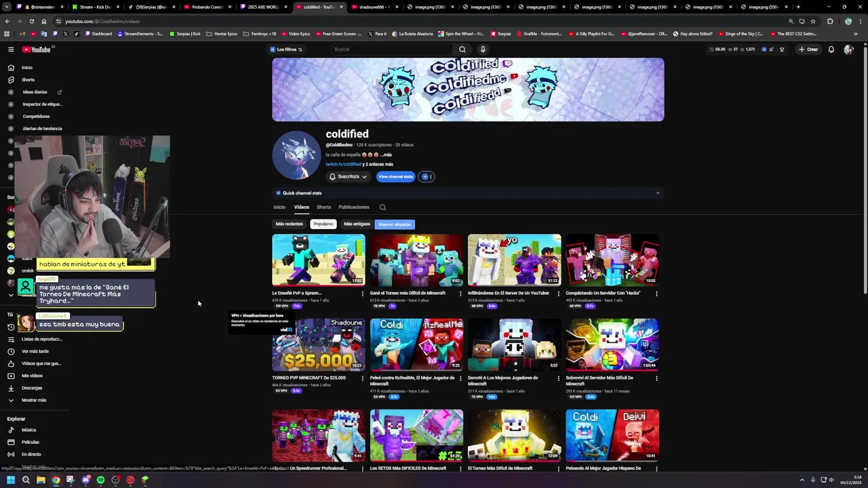Viewport: 868px width, 488px height.
Task: Open options for Sobreviví Al Servidor video
Action: pyautogui.click(x=656, y=378)
